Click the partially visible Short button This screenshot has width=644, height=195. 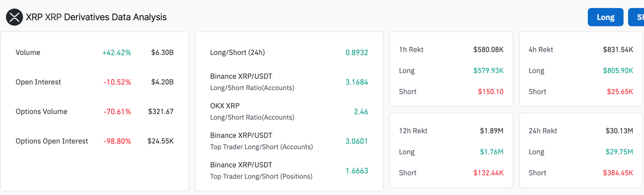pyautogui.click(x=637, y=17)
